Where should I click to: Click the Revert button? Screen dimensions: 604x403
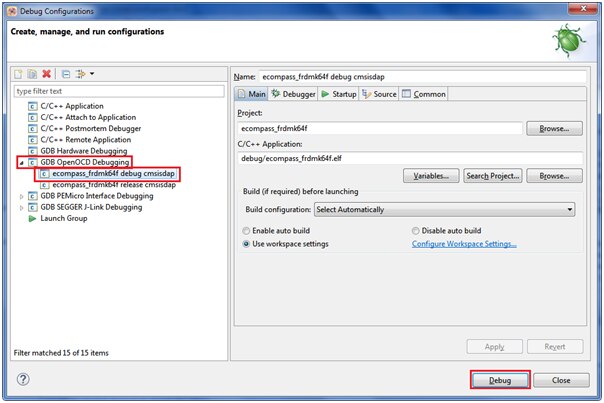[555, 347]
